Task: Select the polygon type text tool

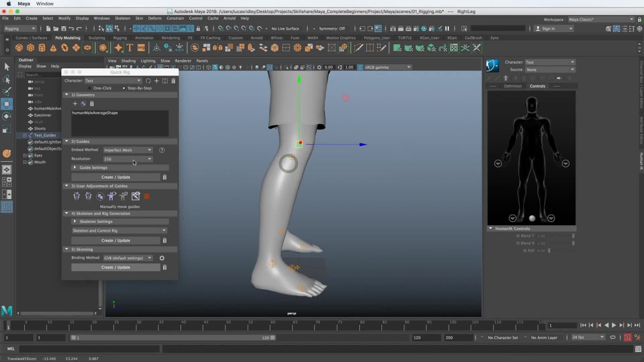Action: 130,48
